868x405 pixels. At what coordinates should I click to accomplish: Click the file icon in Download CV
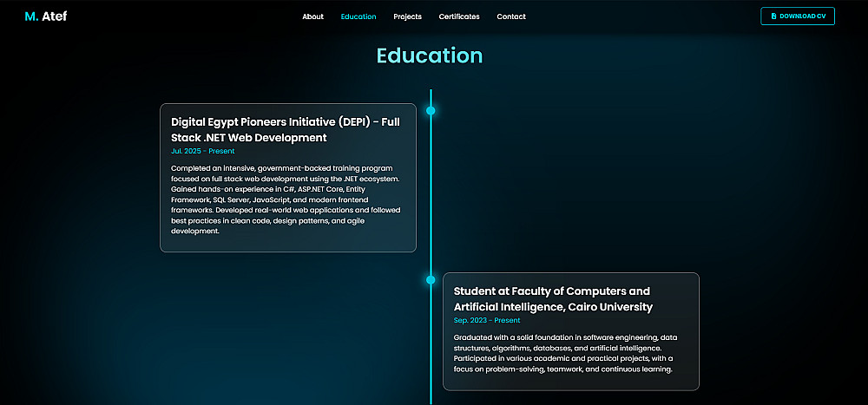pyautogui.click(x=774, y=16)
